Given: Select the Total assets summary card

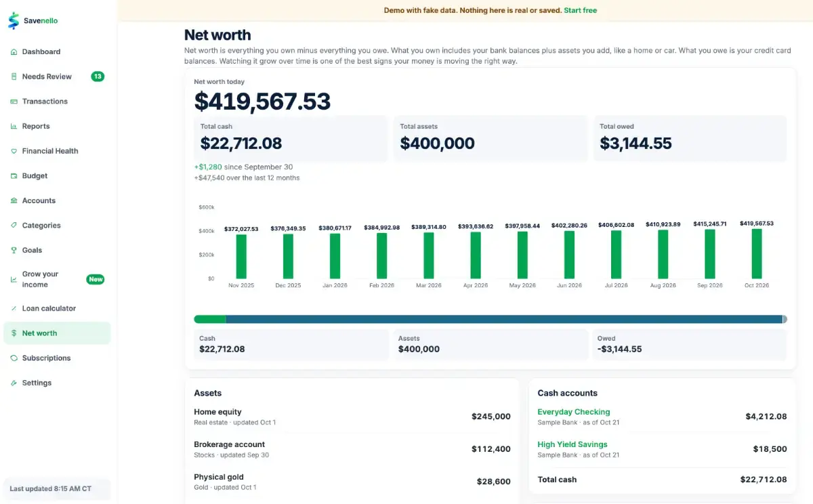Looking at the screenshot, I should 491,138.
